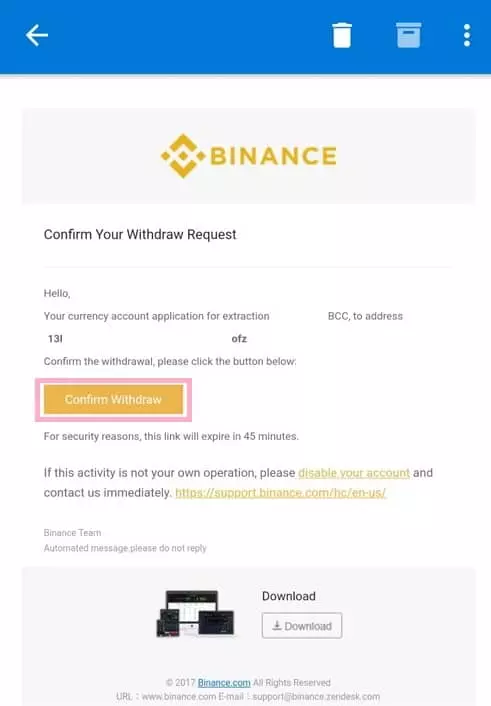
Task: Go back using the left arrow
Action: click(x=36, y=36)
